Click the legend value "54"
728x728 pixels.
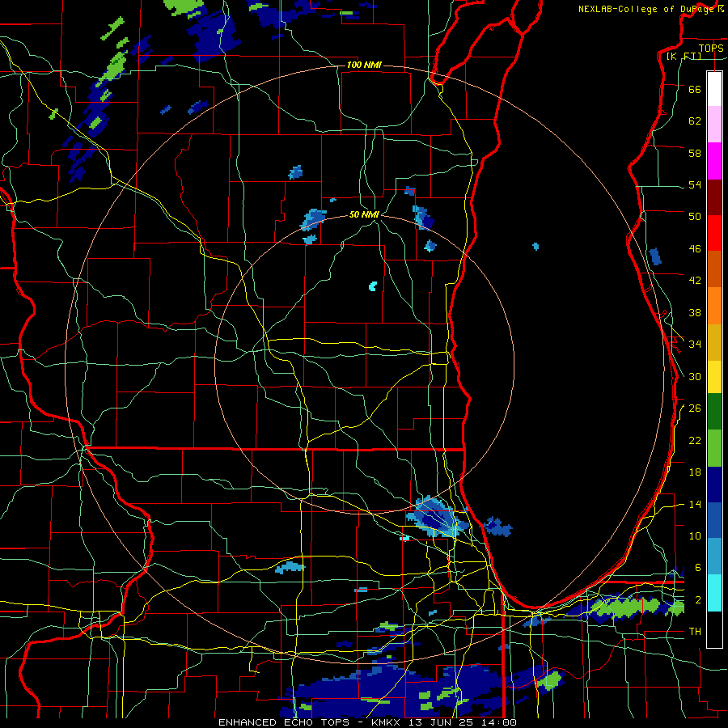[695, 184]
